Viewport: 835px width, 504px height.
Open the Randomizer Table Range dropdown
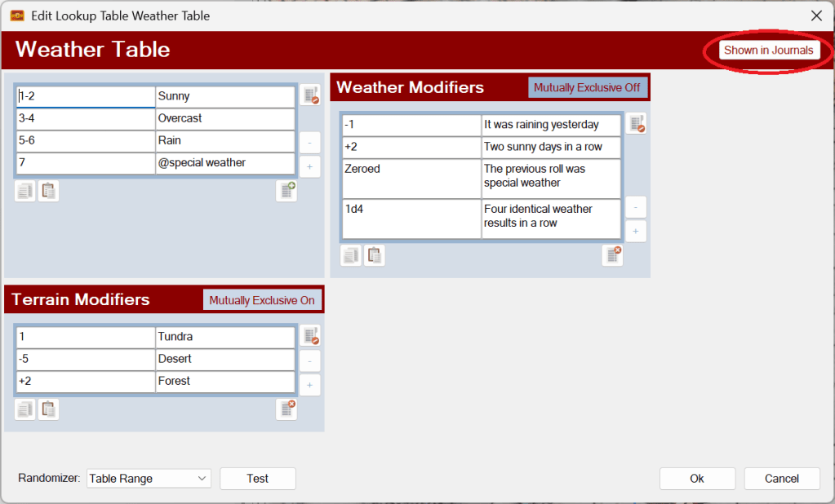(149, 479)
